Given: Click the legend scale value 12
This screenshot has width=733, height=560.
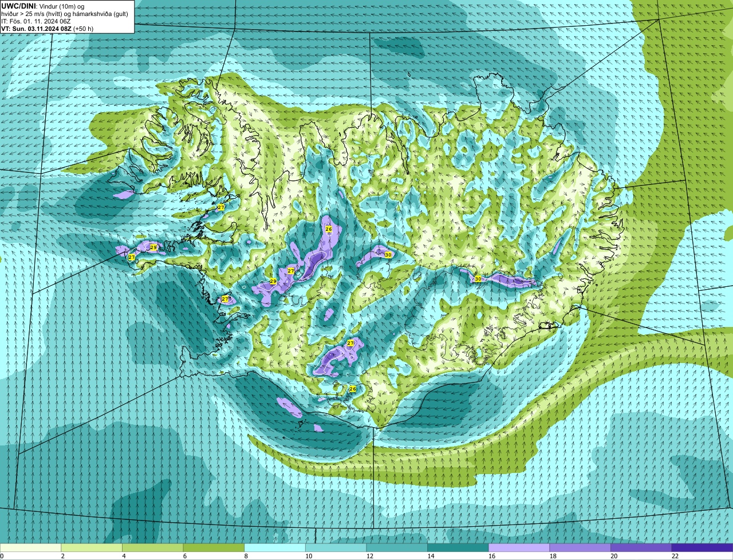Looking at the screenshot, I should pos(370,556).
